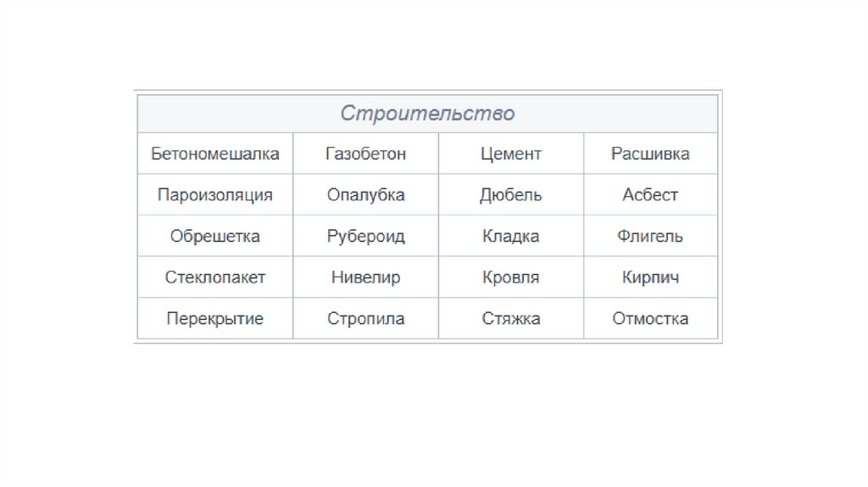Select the Обрешетка cell
868x487 pixels.
pyautogui.click(x=215, y=236)
